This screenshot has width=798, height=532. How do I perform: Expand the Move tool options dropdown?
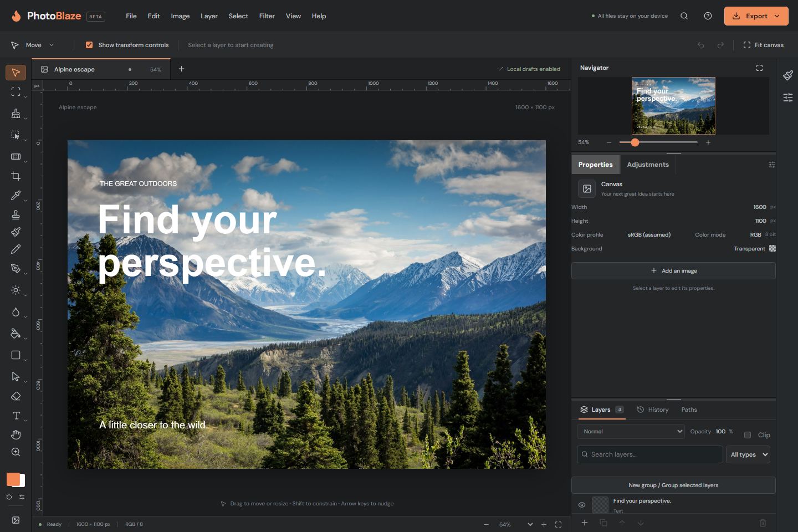(52, 45)
